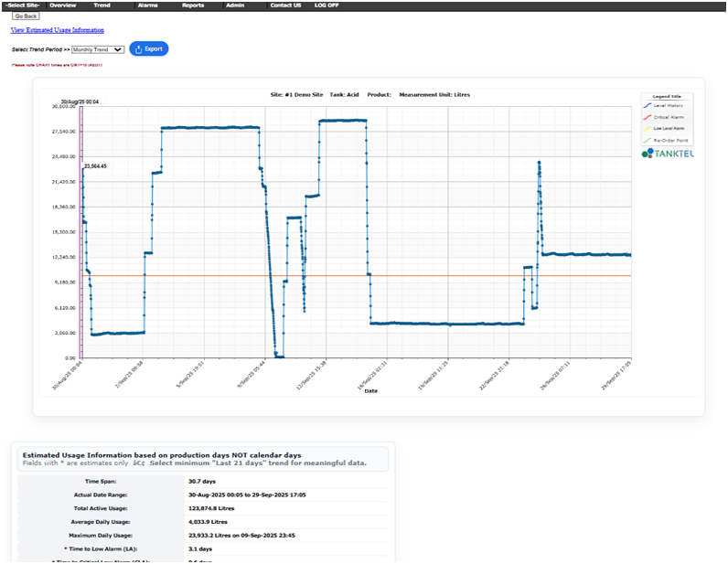
Task: Click the 'Legend Title' heading
Action: (x=667, y=97)
